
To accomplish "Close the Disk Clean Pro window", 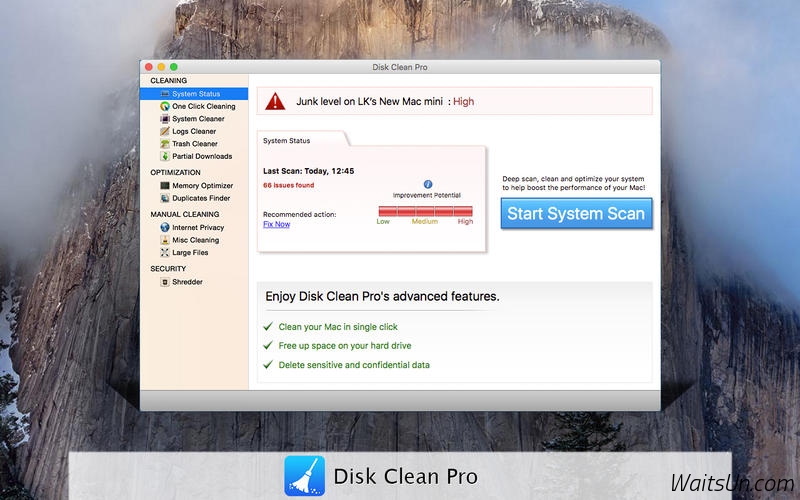I will pos(149,67).
